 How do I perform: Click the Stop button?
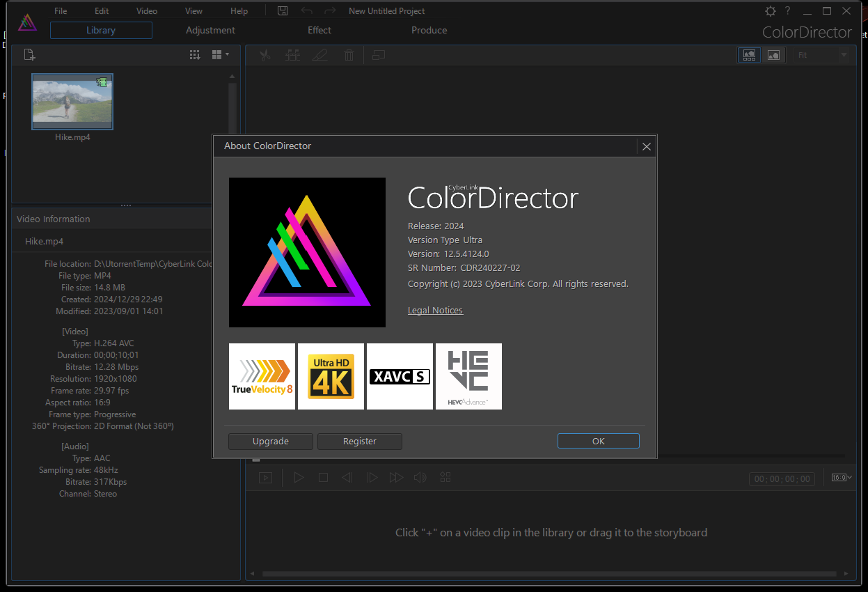(x=323, y=478)
